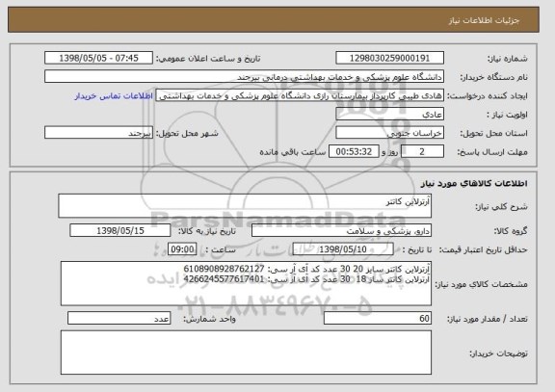Click the label مهلت ارسال پاسخ
The width and height of the screenshot is (555, 392).
point(492,152)
